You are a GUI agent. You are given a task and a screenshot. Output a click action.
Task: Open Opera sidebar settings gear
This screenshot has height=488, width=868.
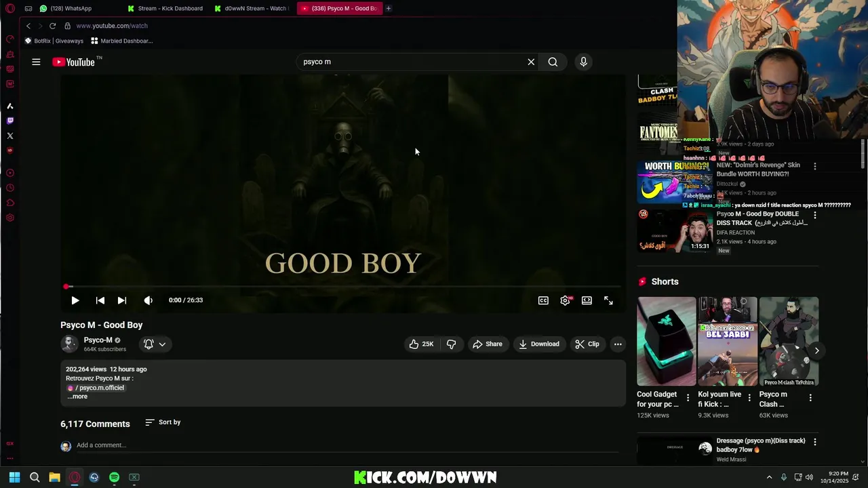pos(9,218)
